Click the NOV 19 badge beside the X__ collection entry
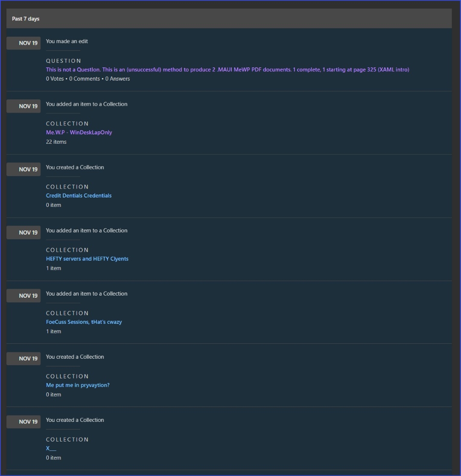461x476 pixels. (x=23, y=421)
